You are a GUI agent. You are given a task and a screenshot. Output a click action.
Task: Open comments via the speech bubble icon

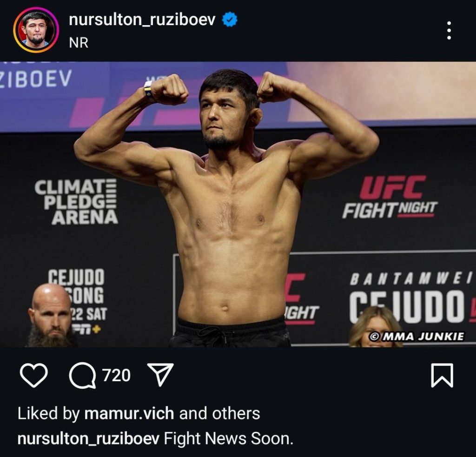(x=82, y=375)
